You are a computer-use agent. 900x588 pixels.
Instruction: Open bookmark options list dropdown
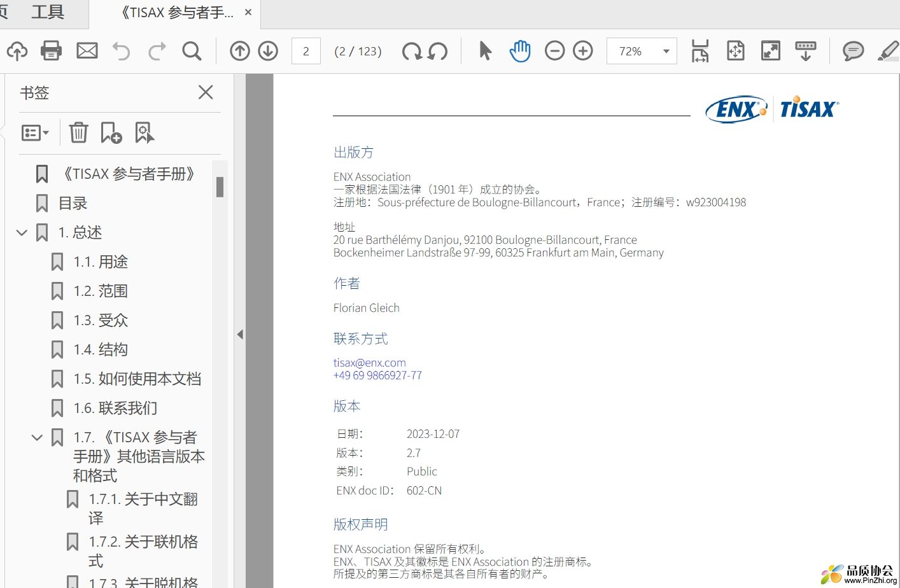tap(35, 132)
